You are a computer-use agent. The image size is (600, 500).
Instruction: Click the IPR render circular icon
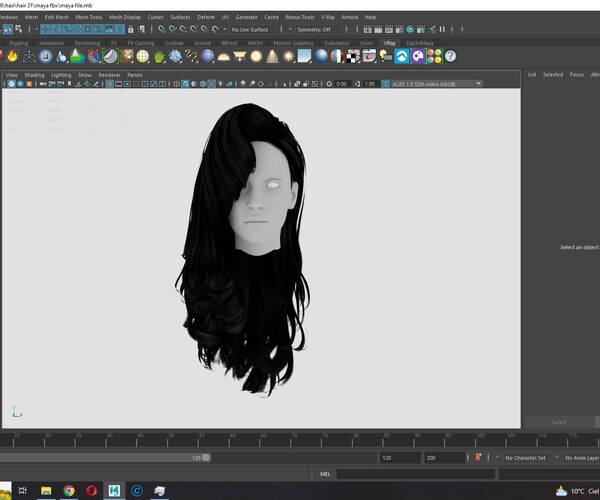pos(410,29)
